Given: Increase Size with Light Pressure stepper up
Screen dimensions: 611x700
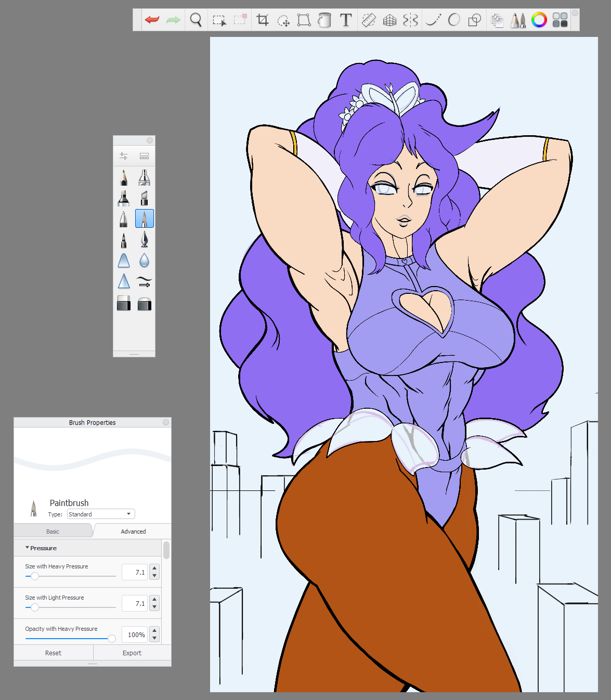Looking at the screenshot, I should [x=154, y=599].
